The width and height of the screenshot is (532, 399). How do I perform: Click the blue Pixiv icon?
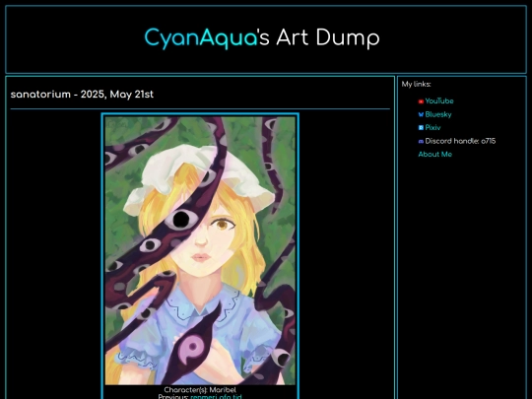[x=421, y=128]
